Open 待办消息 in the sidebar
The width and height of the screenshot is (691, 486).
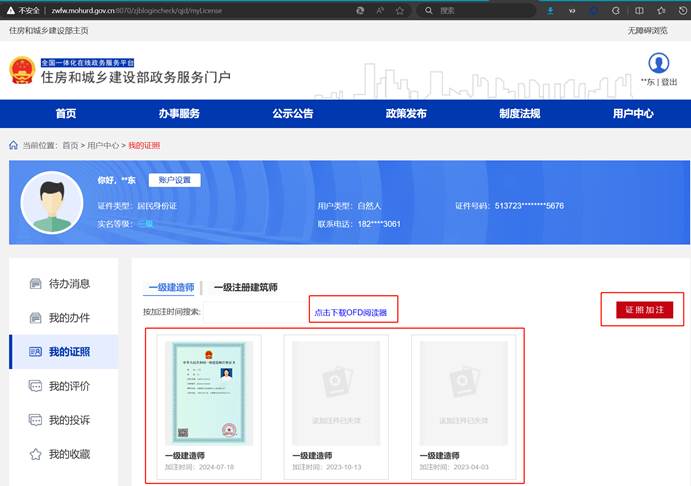point(69,284)
